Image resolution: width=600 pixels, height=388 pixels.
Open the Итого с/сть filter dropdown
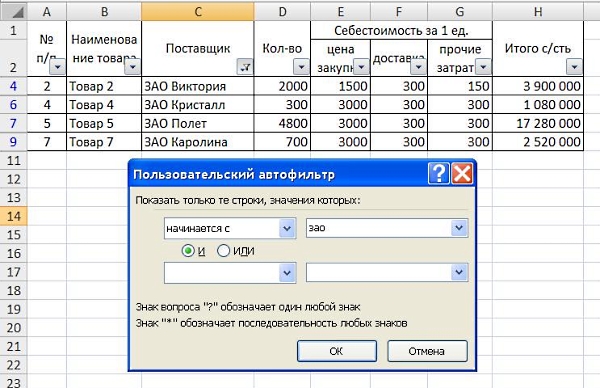[x=574, y=67]
